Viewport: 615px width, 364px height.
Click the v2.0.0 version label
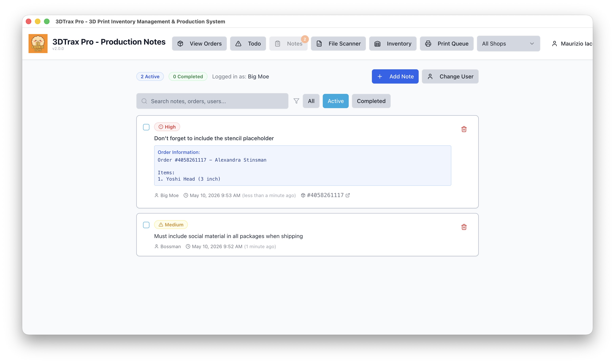(58, 49)
